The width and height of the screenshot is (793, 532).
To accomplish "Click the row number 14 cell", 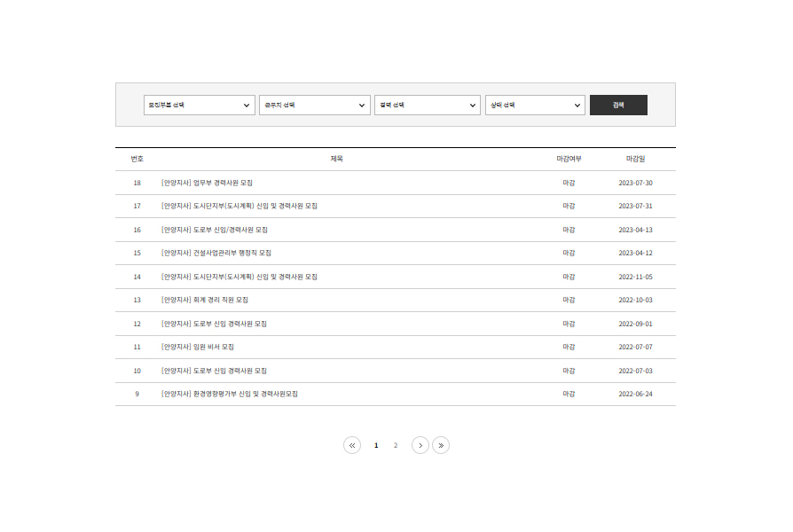I will click(137, 277).
